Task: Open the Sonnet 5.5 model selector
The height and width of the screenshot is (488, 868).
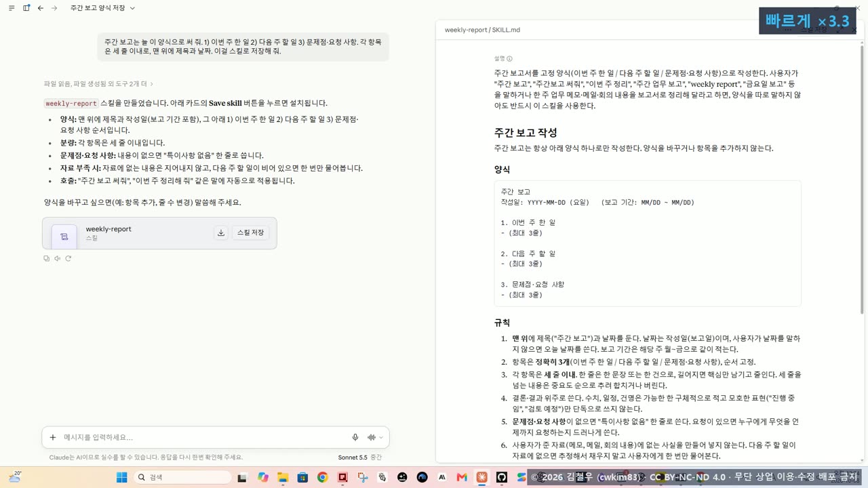Action: coord(359,457)
